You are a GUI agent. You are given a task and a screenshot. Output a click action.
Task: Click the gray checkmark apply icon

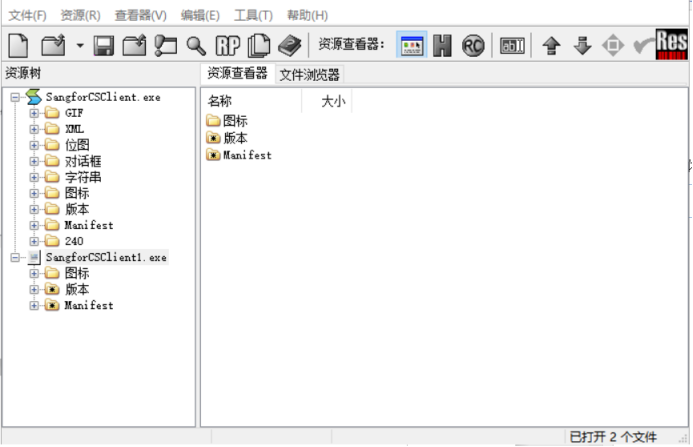[x=643, y=45]
